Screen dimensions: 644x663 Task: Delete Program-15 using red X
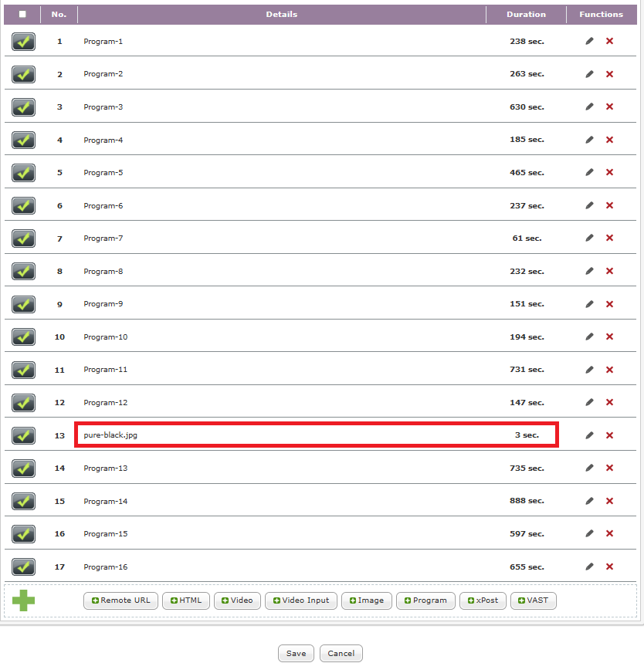(x=609, y=533)
